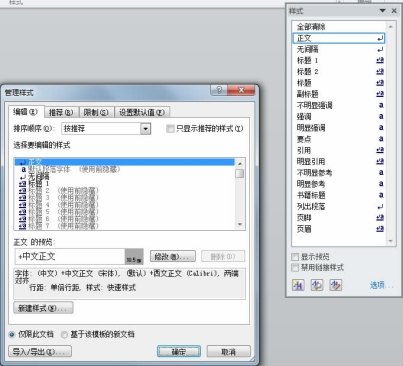Click the Manage Styles icon in Styles pane
This screenshot has height=366, width=403.
[336, 285]
